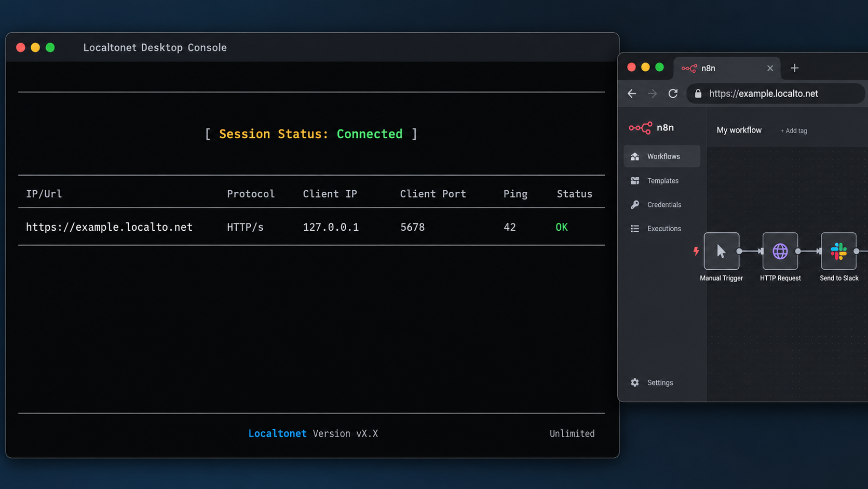Click the Send to Slack label
Image resolution: width=868 pixels, height=489 pixels.
click(839, 278)
